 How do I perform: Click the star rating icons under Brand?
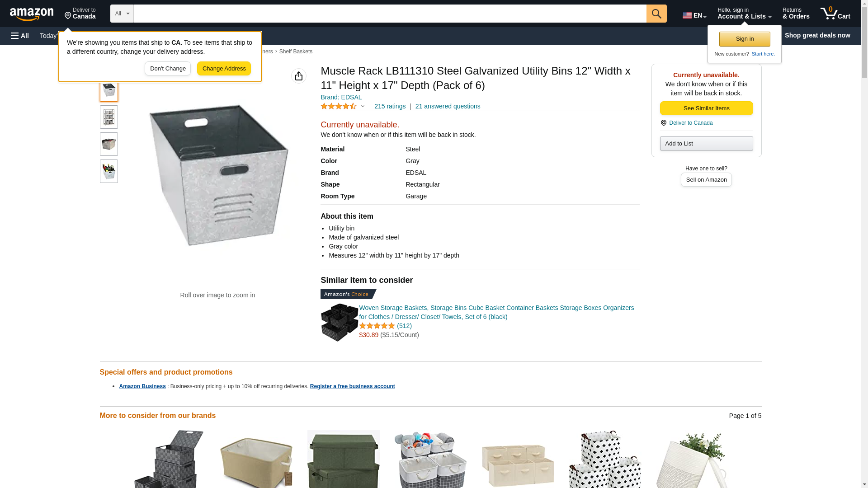pos(339,106)
